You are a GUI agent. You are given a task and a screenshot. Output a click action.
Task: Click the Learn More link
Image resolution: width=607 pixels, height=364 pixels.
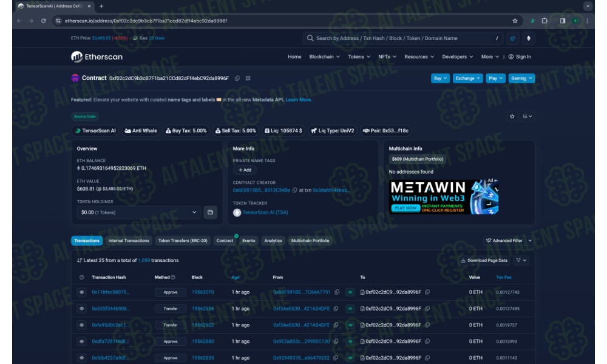point(298,100)
